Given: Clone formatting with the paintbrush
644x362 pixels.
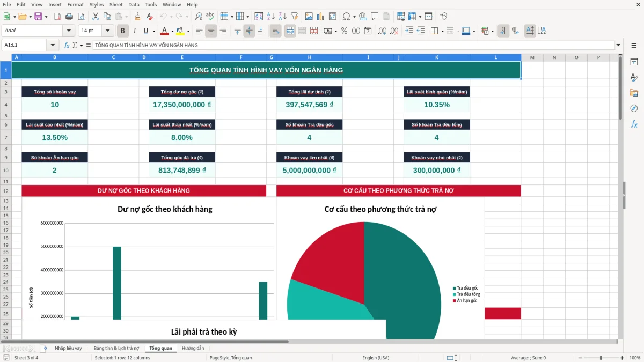Looking at the screenshot, I should pos(137,17).
